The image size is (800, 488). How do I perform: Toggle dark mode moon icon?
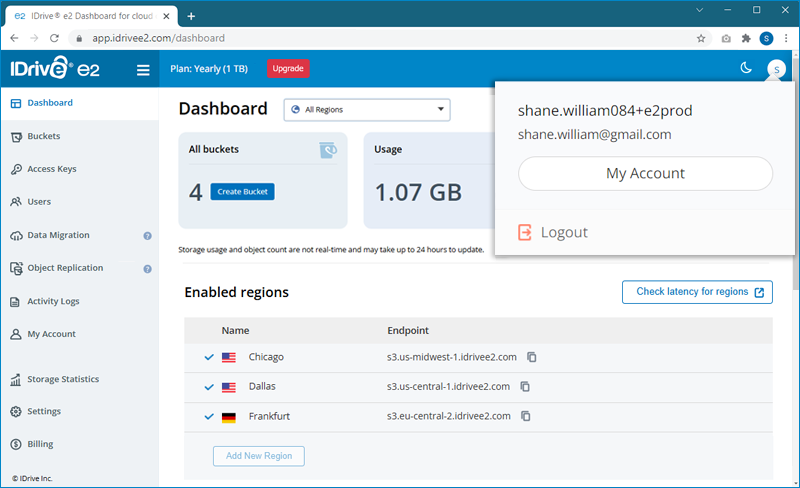[x=745, y=68]
